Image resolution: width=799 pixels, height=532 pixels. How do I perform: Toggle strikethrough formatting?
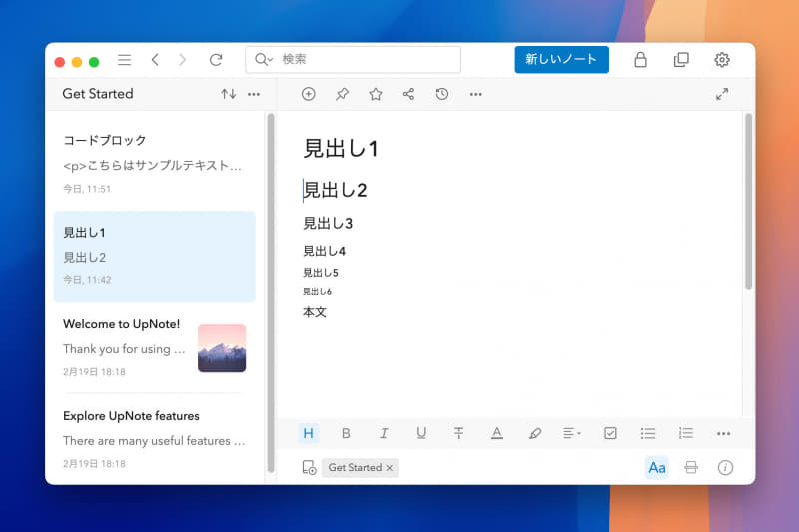[459, 433]
